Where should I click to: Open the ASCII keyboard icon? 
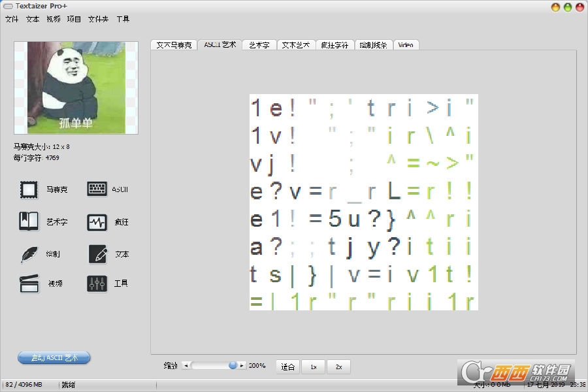(x=97, y=189)
